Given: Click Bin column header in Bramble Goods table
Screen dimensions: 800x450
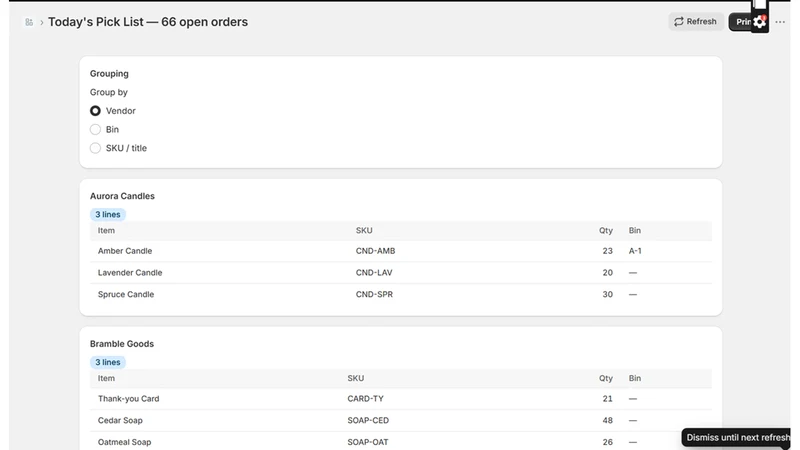Looking at the screenshot, I should tap(635, 378).
